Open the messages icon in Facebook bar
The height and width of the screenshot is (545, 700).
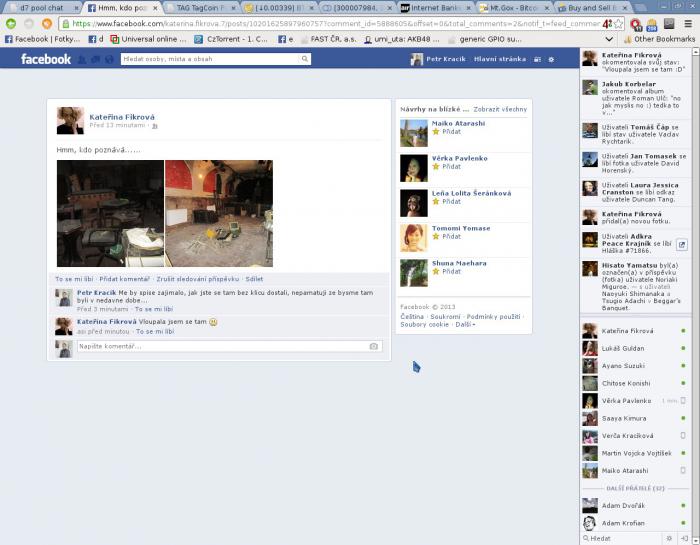[x=96, y=59]
